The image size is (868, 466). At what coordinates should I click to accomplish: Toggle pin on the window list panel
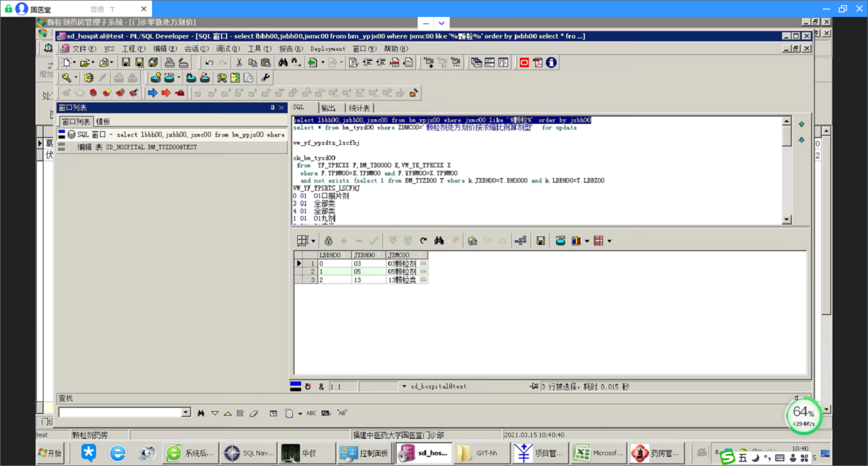point(272,108)
